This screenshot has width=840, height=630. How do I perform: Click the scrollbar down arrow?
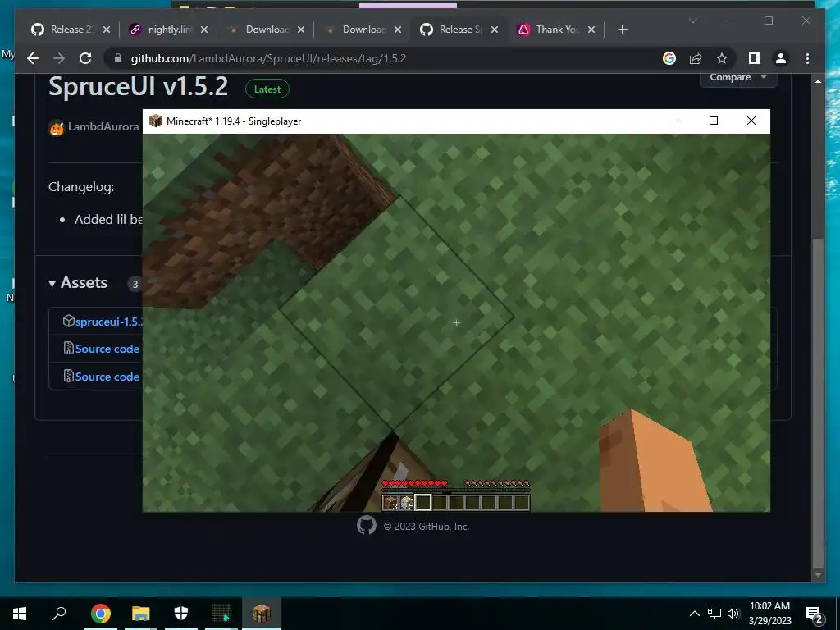[818, 574]
